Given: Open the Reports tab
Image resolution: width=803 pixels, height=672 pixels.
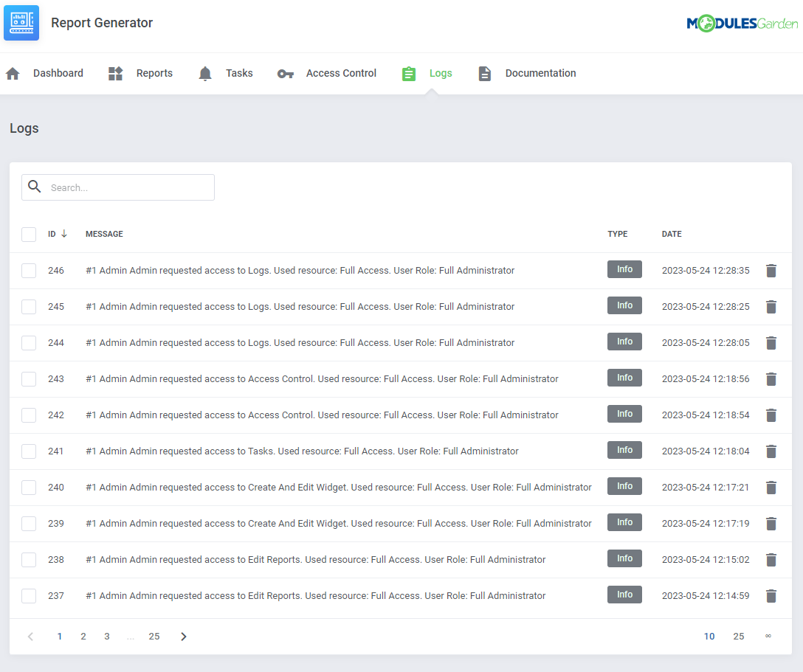Looking at the screenshot, I should click(x=154, y=73).
